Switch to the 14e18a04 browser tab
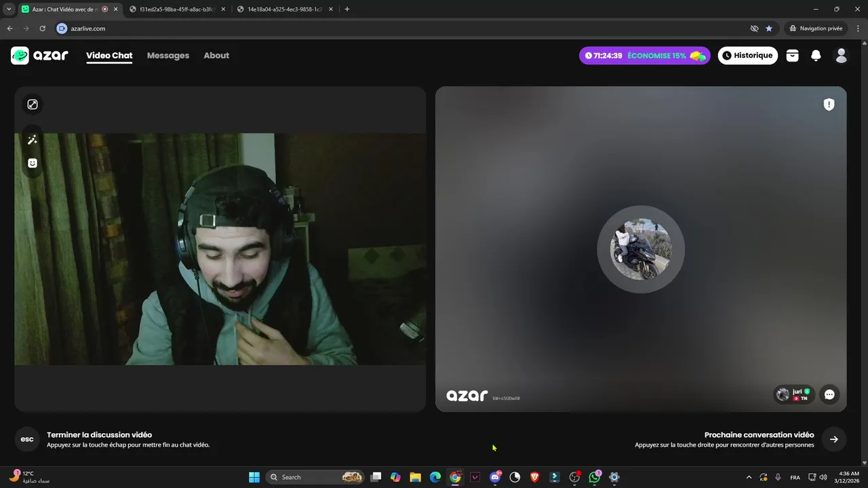The height and width of the screenshot is (488, 868). [285, 9]
